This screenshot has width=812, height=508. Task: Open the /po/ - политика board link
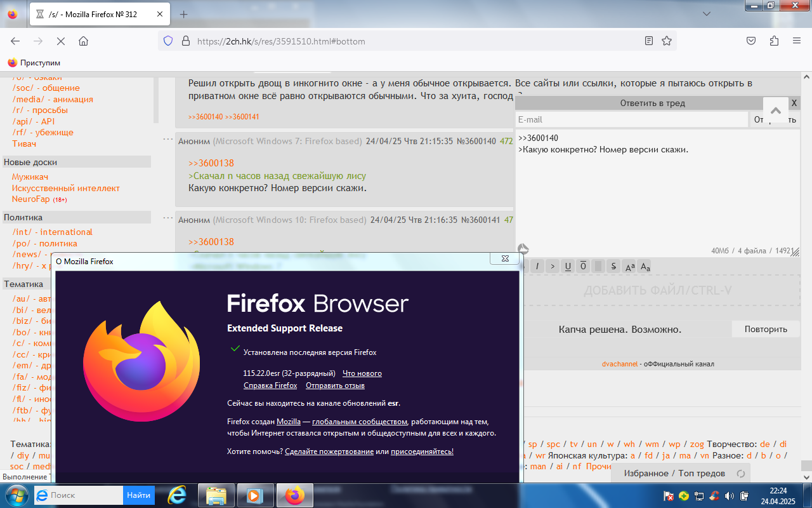pos(44,243)
